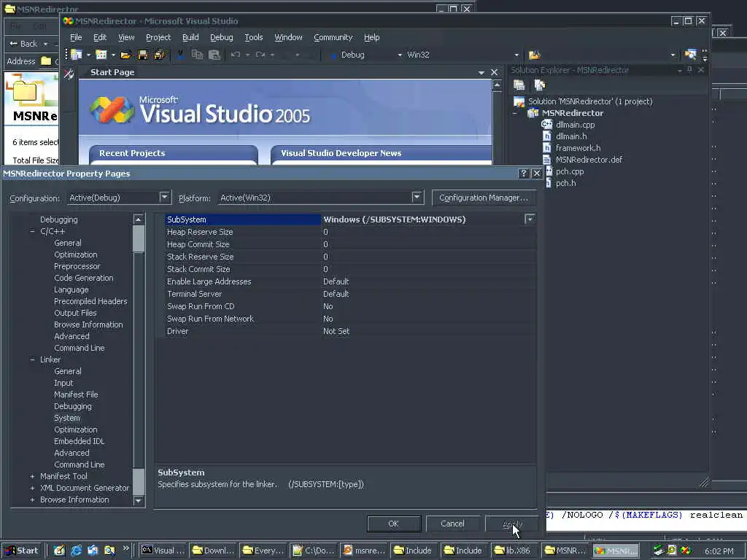Click the search quick launch icon
747x560 pixels.
109,551
